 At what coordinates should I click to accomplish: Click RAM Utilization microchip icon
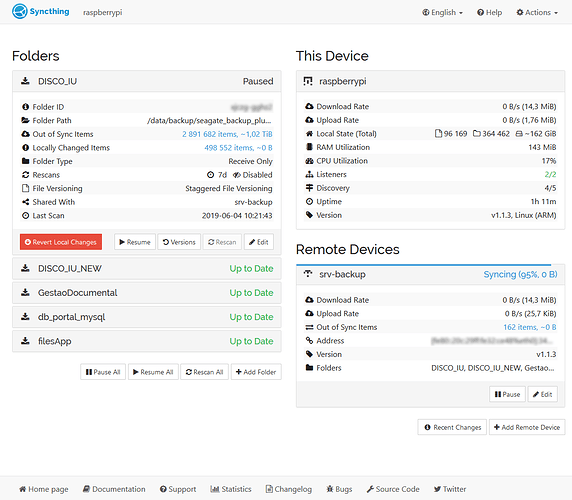tap(309, 147)
